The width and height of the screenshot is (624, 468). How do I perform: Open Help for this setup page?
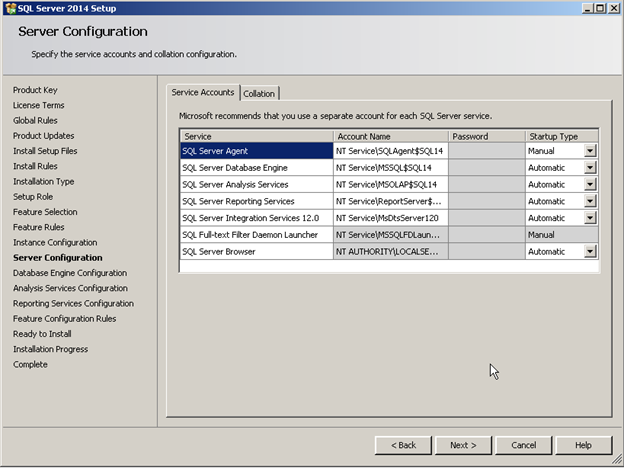583,445
